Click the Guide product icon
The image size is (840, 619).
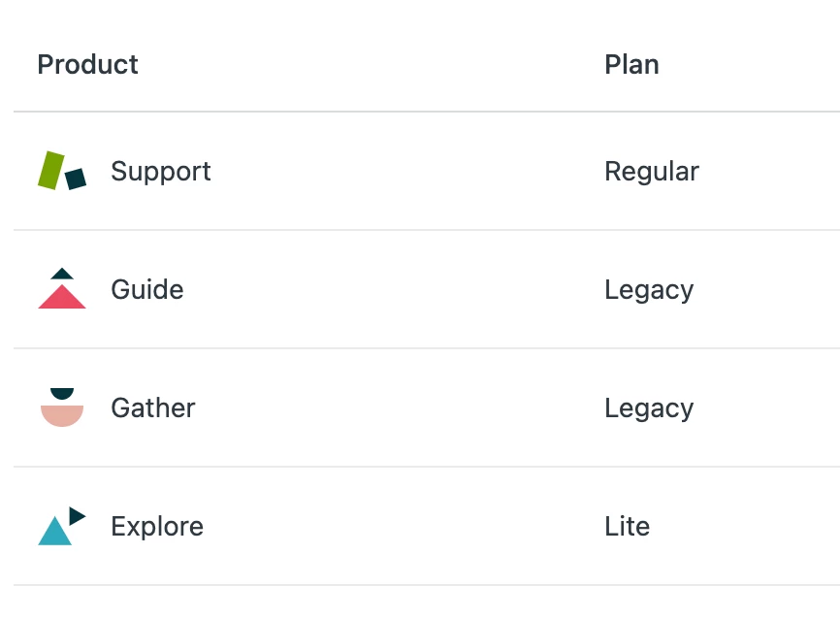click(62, 288)
